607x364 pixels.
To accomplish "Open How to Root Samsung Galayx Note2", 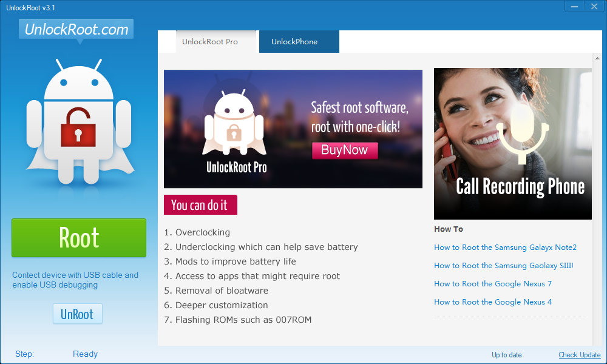I will click(505, 248).
